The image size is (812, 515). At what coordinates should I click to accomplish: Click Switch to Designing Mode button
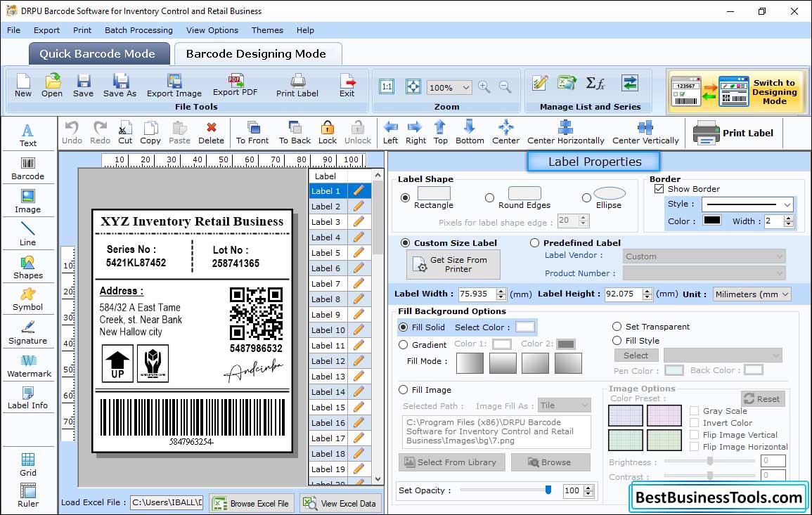click(x=737, y=91)
